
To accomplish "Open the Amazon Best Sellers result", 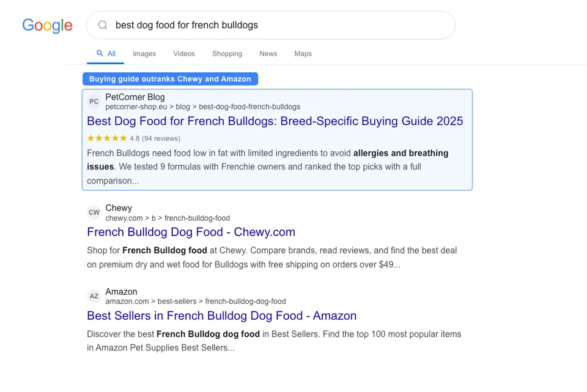I will (x=221, y=316).
